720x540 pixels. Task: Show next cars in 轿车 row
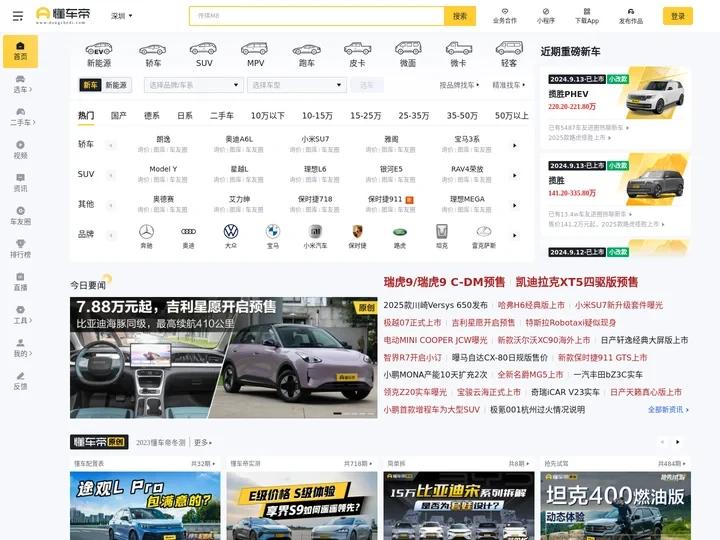pyautogui.click(x=514, y=146)
